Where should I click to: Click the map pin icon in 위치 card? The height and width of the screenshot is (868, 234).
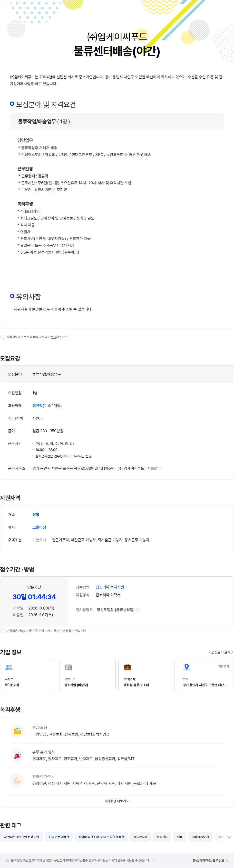pyautogui.click(x=186, y=667)
